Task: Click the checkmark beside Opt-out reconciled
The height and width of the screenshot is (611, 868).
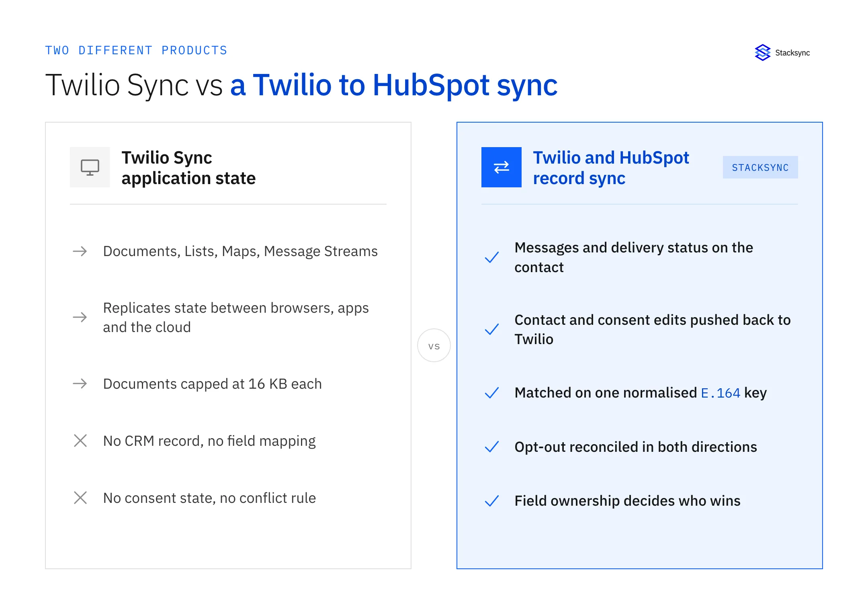Action: pyautogui.click(x=491, y=447)
